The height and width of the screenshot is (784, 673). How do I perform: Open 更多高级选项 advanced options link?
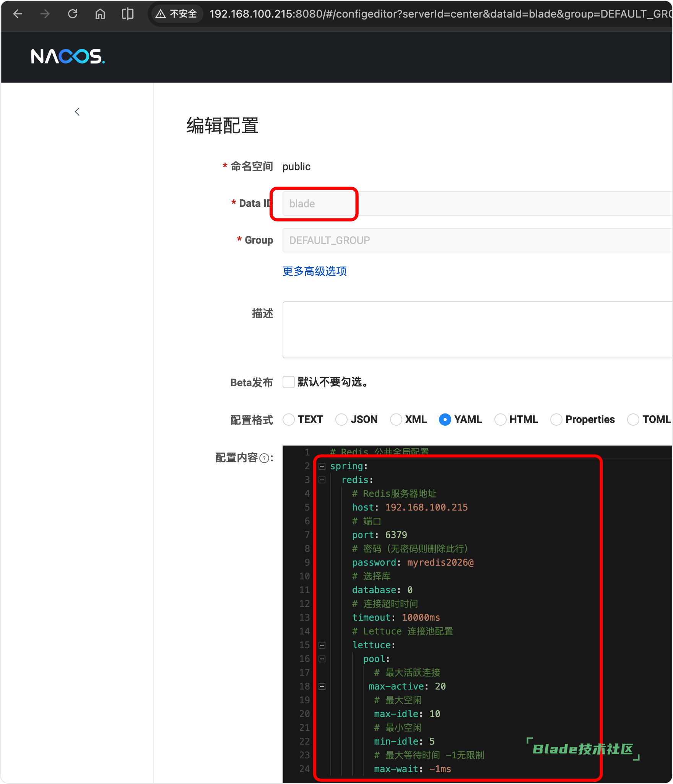click(x=314, y=271)
